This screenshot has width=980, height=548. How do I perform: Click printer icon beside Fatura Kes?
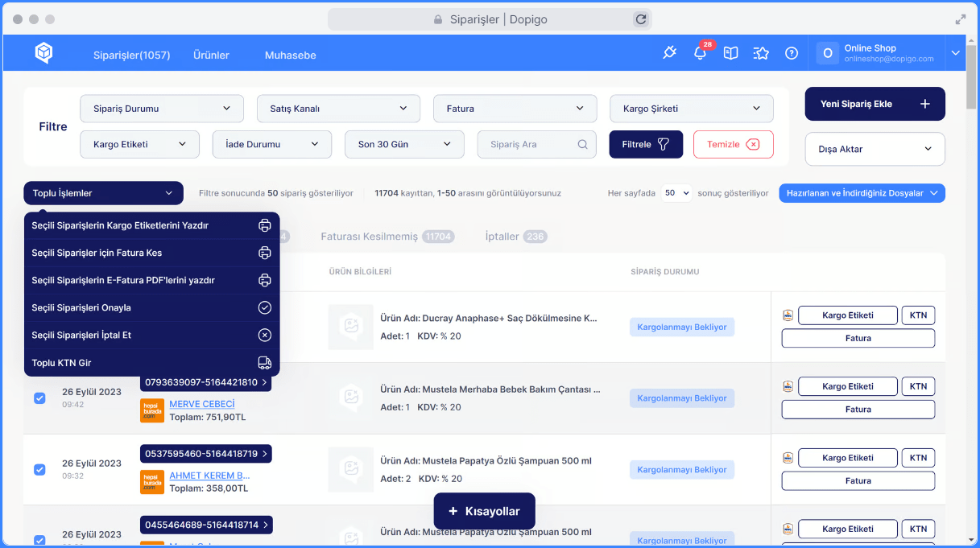coord(264,253)
